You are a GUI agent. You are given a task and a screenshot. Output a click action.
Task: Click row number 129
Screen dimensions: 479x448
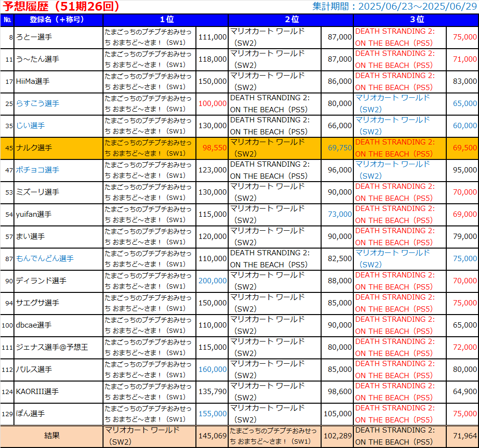click(x=7, y=414)
